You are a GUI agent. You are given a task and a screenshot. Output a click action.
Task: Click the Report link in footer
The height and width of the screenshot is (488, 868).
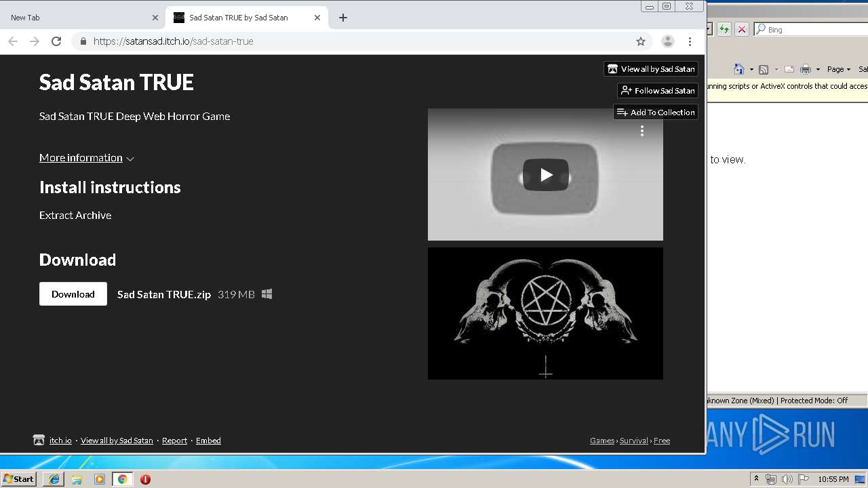pos(174,441)
